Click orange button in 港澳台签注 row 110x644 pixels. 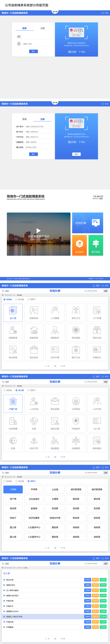click(x=95, y=585)
